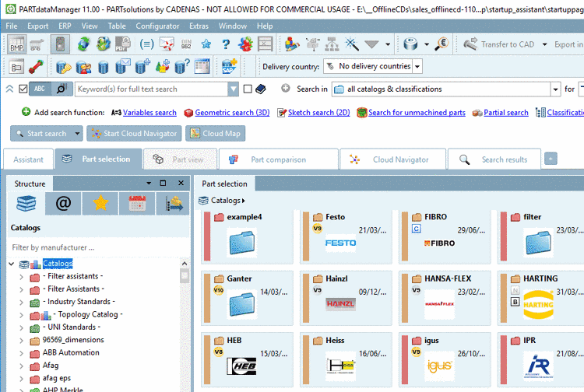Click the Partial search link

(506, 112)
